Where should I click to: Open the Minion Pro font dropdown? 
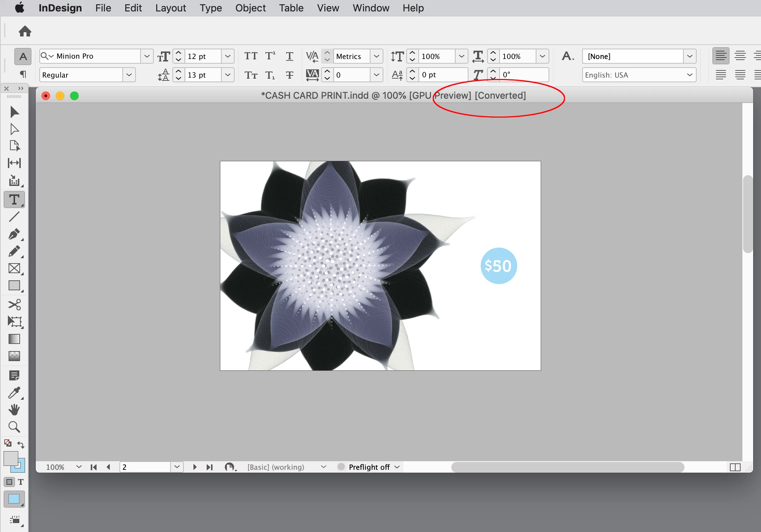147,56
